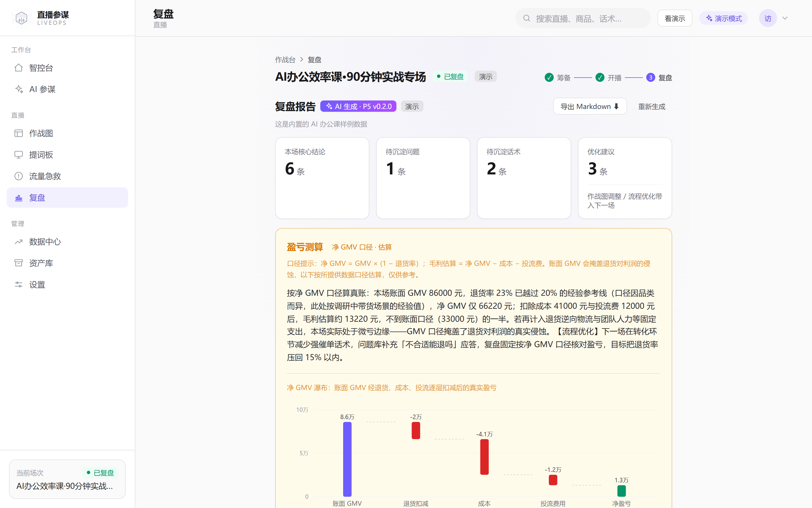Click the download arrow on 导出 Markdown
The width and height of the screenshot is (812, 508).
[x=616, y=106]
